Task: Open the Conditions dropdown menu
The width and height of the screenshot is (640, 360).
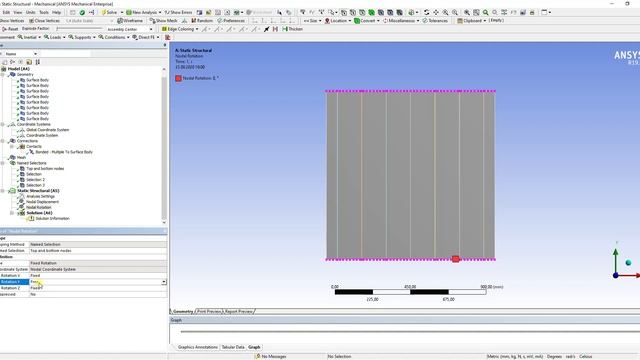Action: [x=114, y=37]
